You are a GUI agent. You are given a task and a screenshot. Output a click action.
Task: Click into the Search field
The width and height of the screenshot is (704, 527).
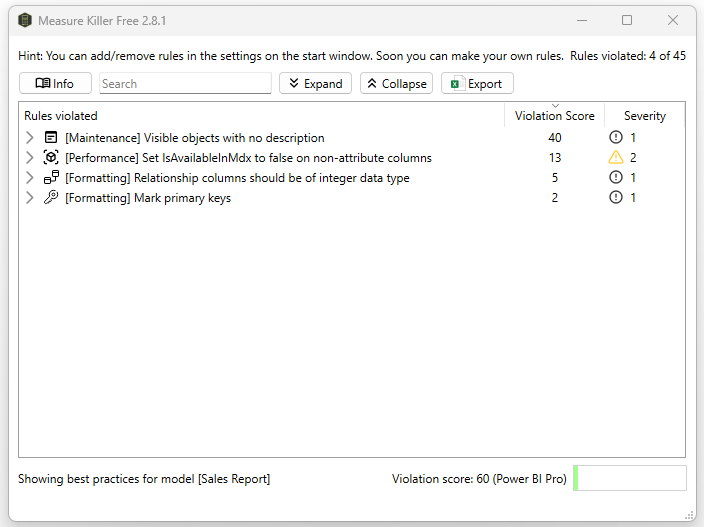pos(185,84)
